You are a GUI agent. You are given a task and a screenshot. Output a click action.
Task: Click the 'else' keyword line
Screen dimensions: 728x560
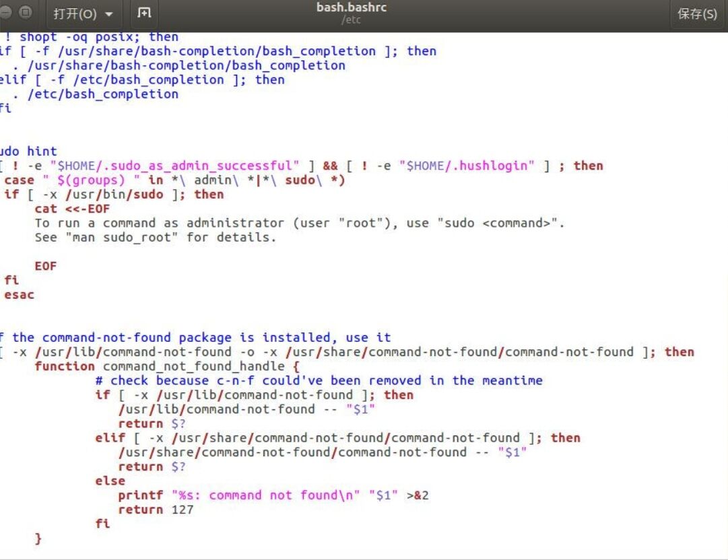(x=110, y=481)
